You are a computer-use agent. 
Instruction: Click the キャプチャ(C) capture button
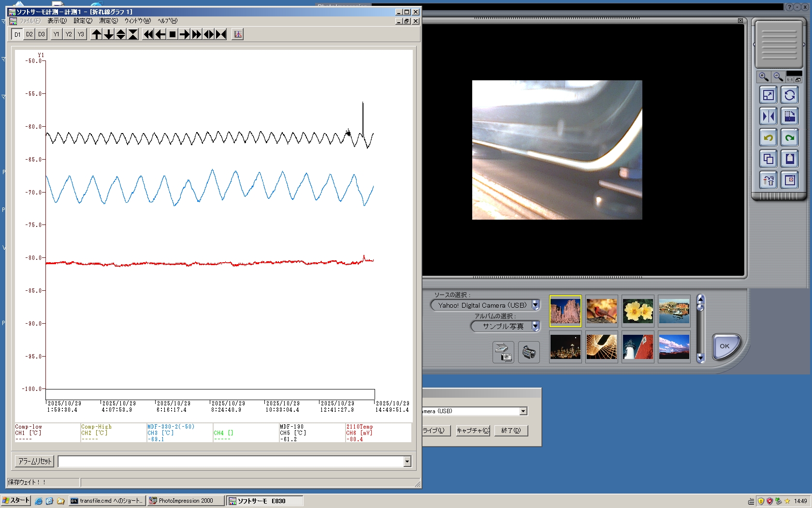(x=473, y=431)
